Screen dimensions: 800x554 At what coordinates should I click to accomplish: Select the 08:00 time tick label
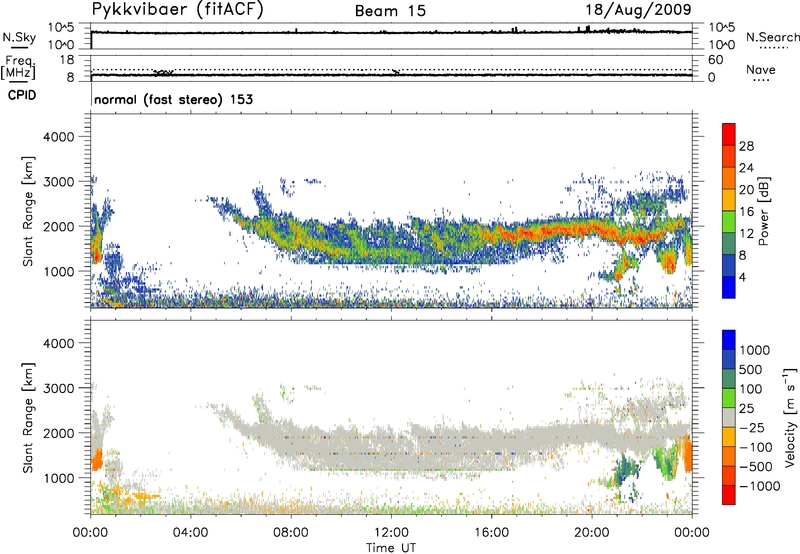tap(291, 533)
